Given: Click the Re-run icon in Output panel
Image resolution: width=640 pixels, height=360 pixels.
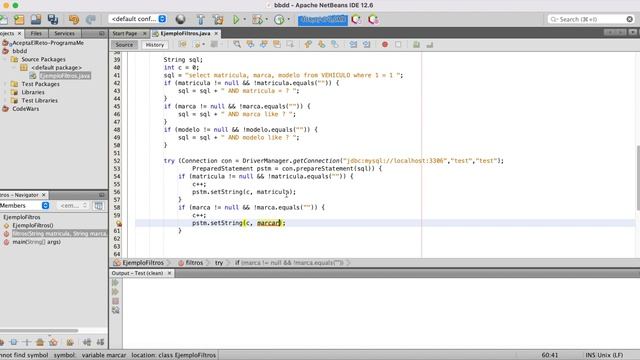Looking at the screenshot, I should point(116,282).
